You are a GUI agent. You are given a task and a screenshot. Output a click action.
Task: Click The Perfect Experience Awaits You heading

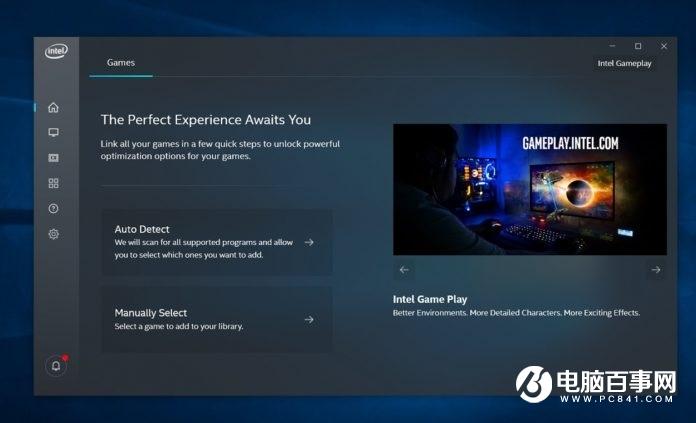click(206, 120)
